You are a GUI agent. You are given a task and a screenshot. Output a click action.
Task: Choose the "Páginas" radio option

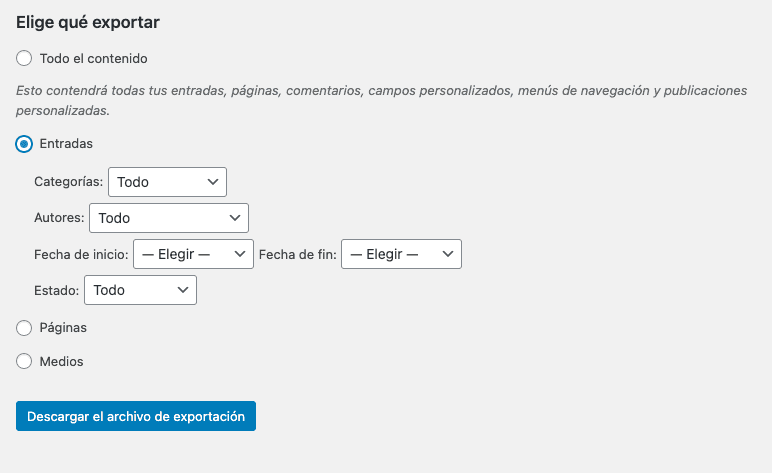click(24, 327)
